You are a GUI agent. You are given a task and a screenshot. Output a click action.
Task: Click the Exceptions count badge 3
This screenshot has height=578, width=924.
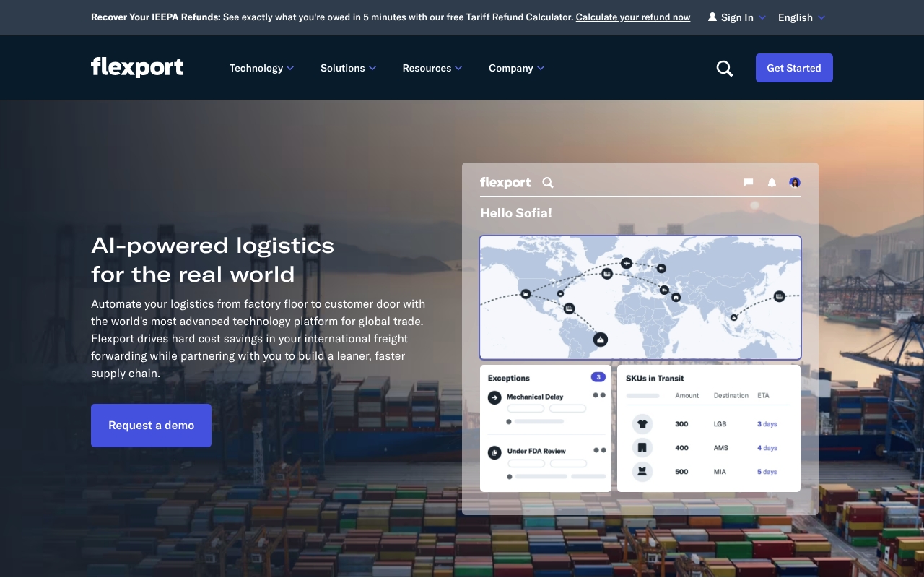(598, 377)
